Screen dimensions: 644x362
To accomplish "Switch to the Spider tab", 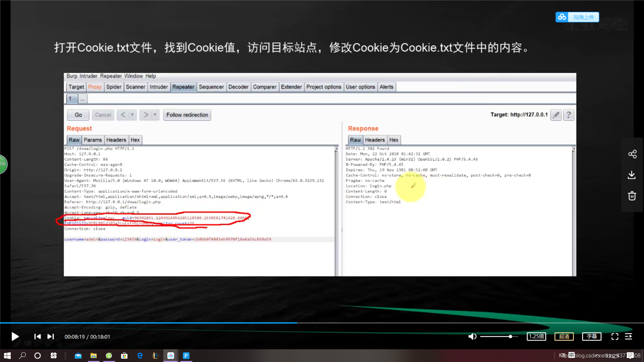I will [114, 87].
